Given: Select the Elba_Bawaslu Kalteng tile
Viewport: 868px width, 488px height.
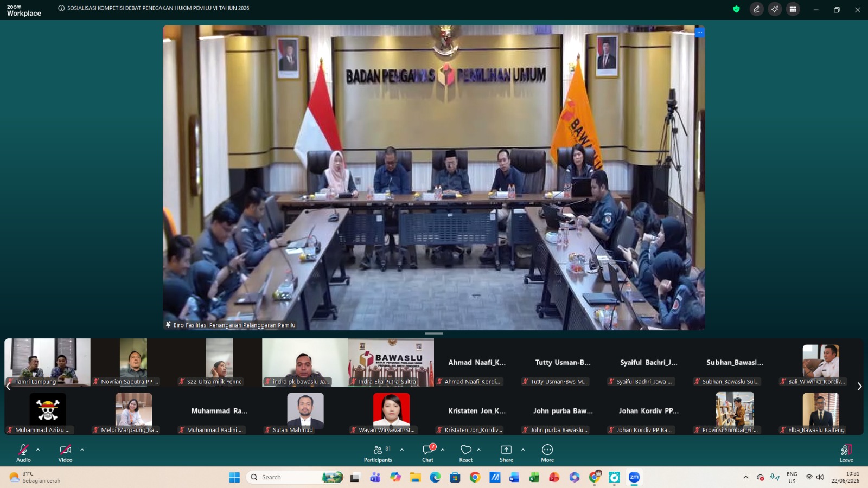Looking at the screenshot, I should click(x=820, y=411).
